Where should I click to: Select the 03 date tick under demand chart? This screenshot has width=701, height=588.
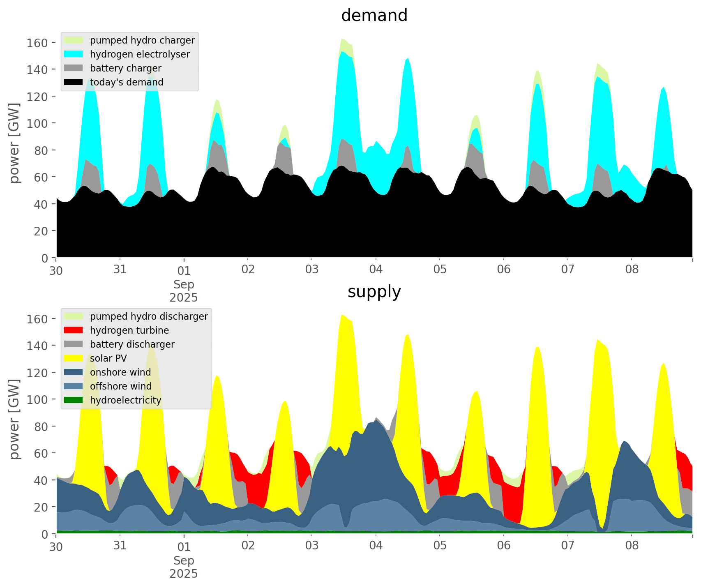tap(312, 270)
